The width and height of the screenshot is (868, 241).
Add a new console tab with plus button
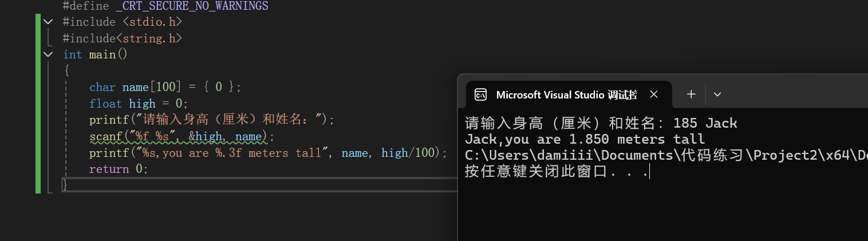pos(691,94)
